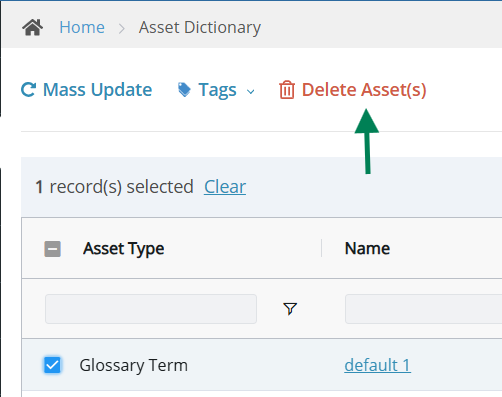Click the blue tag icon

(x=184, y=90)
